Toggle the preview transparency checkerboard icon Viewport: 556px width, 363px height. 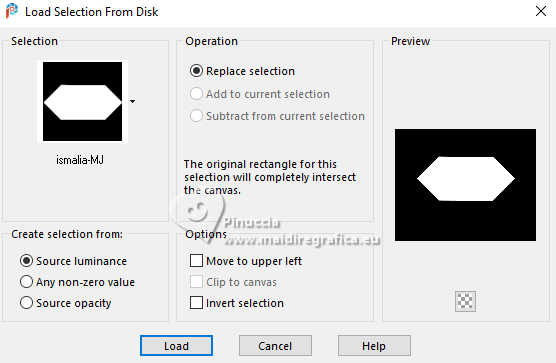[x=465, y=302]
